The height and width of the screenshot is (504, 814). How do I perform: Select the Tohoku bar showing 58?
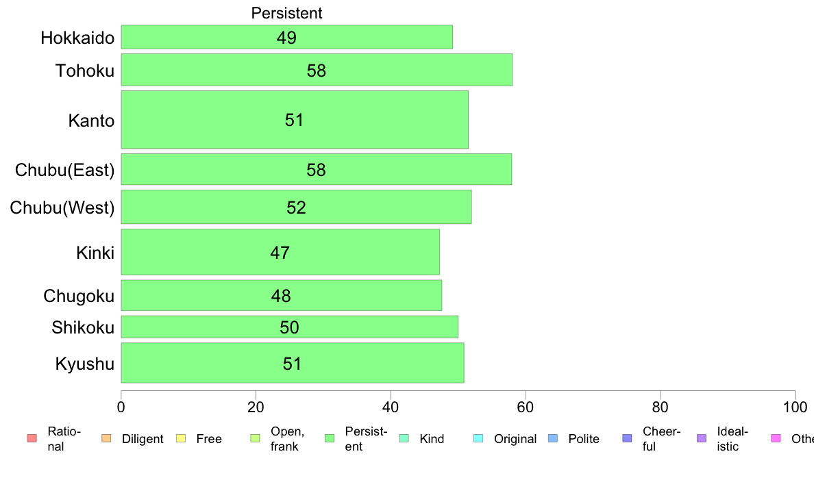coord(317,70)
